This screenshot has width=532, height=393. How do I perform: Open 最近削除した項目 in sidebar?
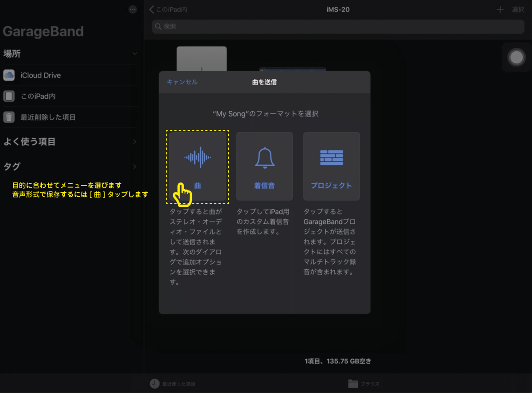71,117
